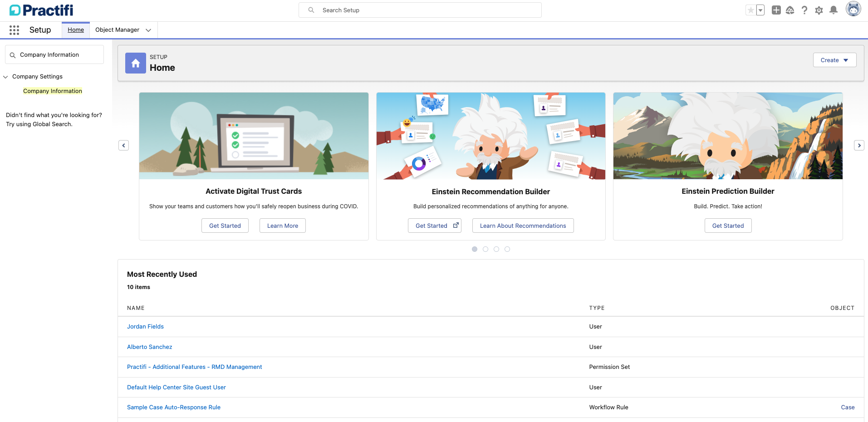Click the Einstein Prediction Builder title
Viewport: 868px width, 422px height.
click(x=728, y=191)
